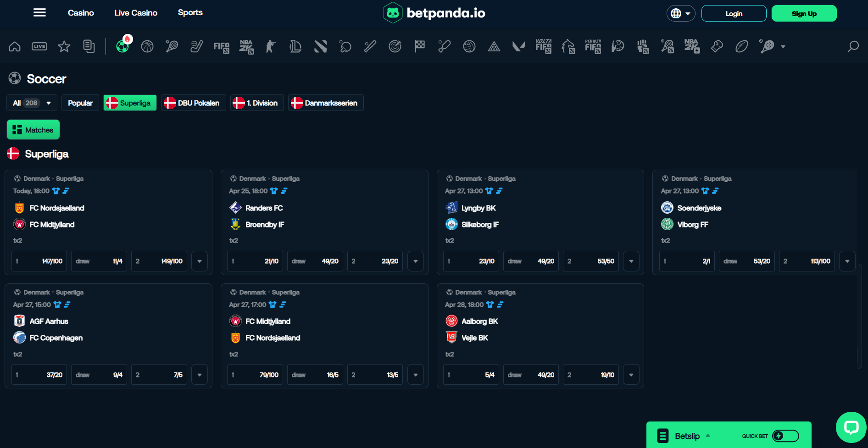Select the Basketball sport icon
868x448 pixels.
pyautogui.click(x=147, y=46)
